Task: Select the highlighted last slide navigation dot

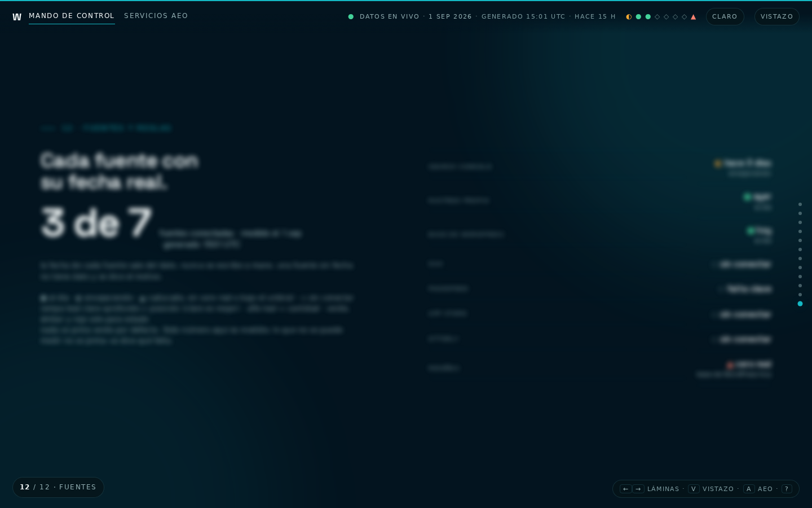Action: [800, 304]
